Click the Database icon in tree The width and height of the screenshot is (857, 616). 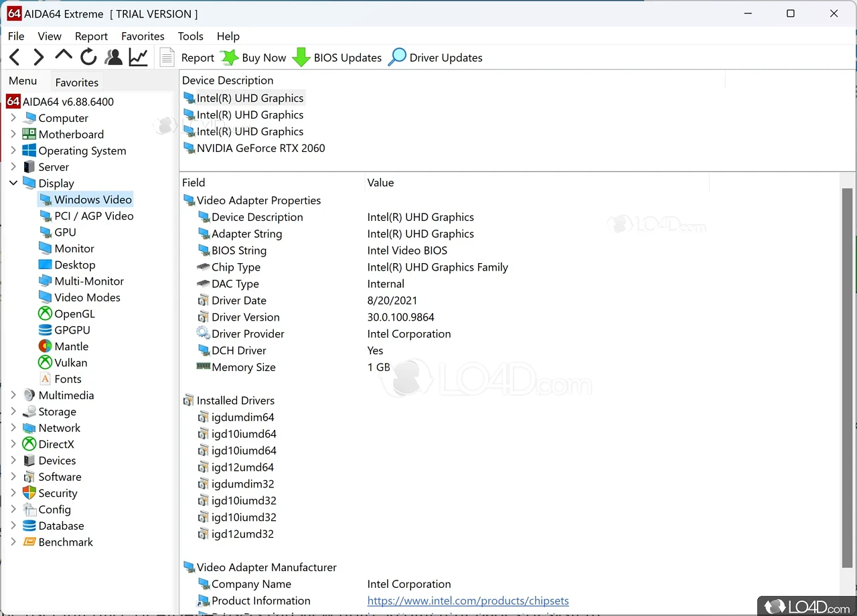pyautogui.click(x=29, y=526)
